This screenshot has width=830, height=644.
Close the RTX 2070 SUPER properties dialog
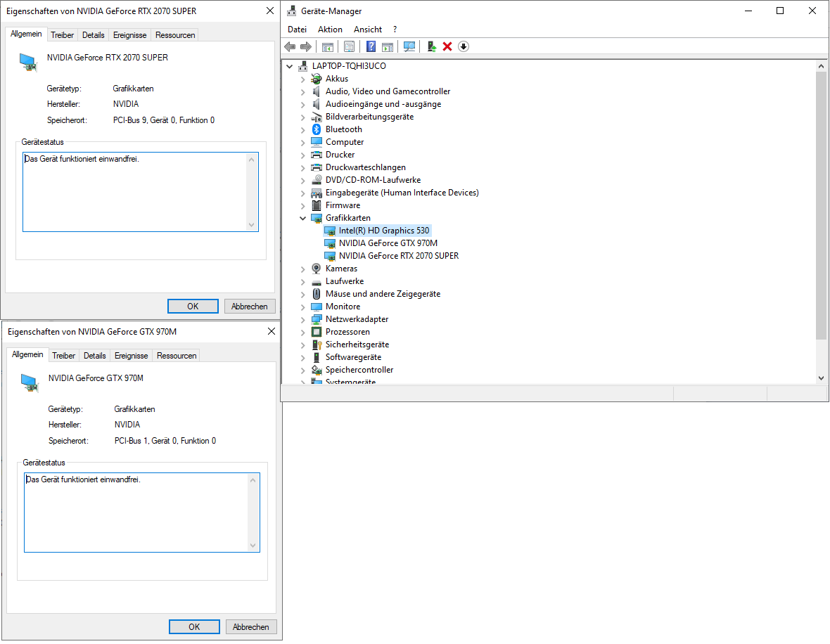pos(270,11)
